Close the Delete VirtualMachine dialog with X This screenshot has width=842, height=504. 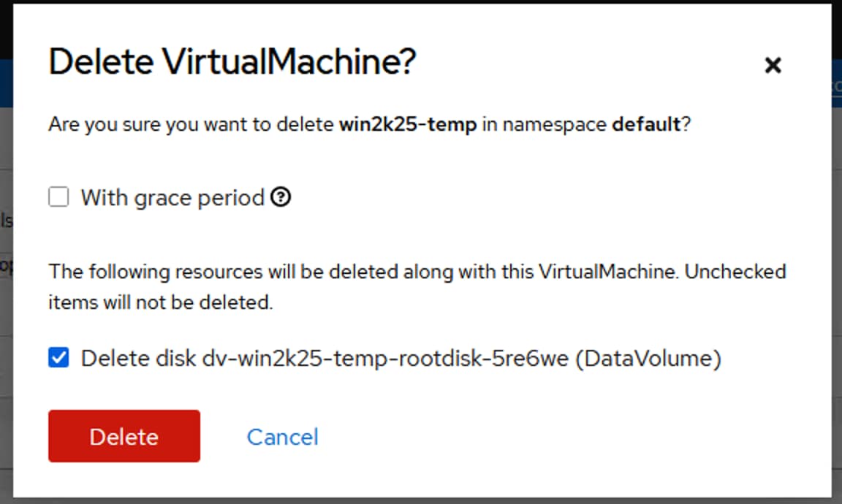click(773, 66)
